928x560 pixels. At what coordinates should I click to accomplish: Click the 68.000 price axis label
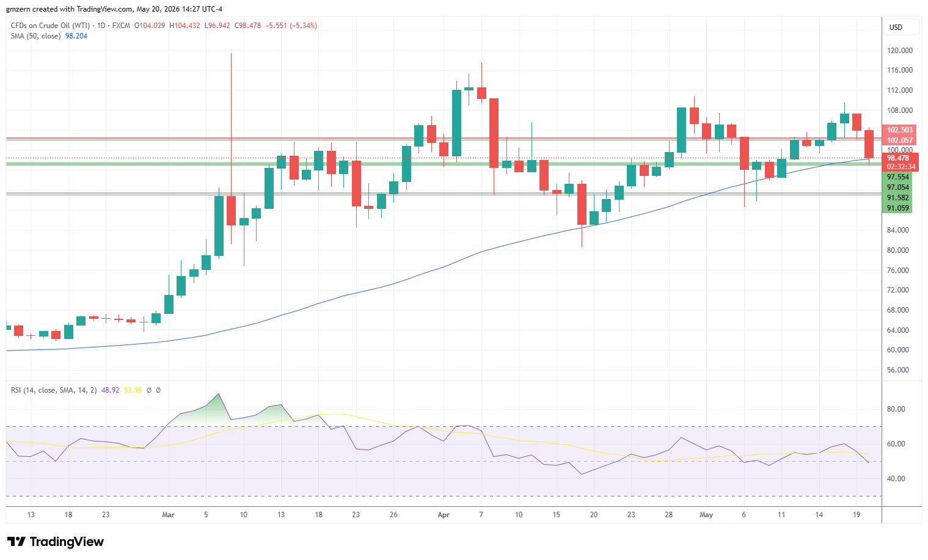(898, 310)
